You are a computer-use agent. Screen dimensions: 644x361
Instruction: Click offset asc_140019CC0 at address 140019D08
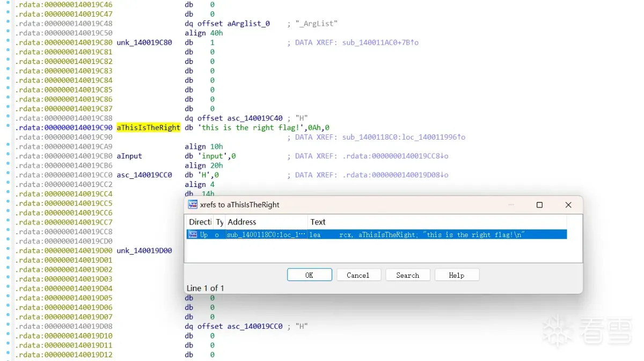[240, 326]
